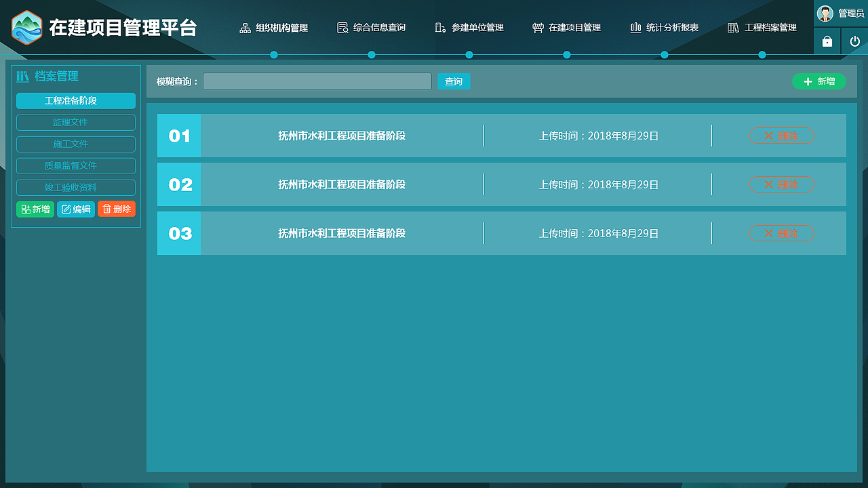The image size is (868, 488).
Task: Open row 01 抚州市水利工程项目准备阶段 title
Action: pos(342,136)
